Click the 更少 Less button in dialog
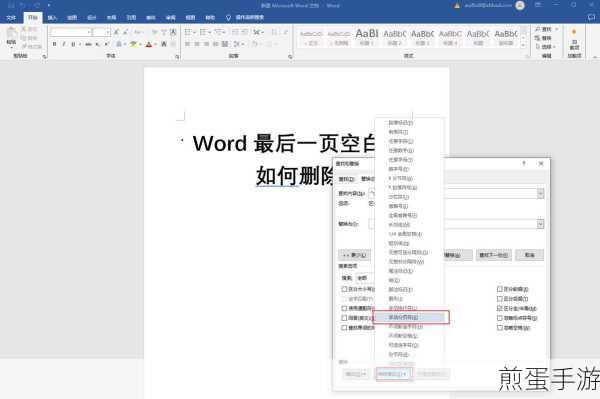This screenshot has width=600, height=399. 354,255
